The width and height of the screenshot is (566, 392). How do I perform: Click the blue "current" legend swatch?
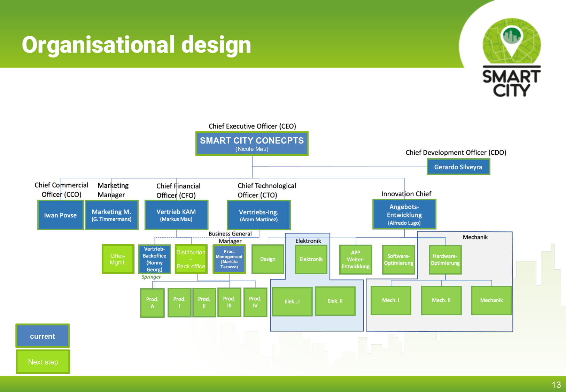[x=42, y=336]
